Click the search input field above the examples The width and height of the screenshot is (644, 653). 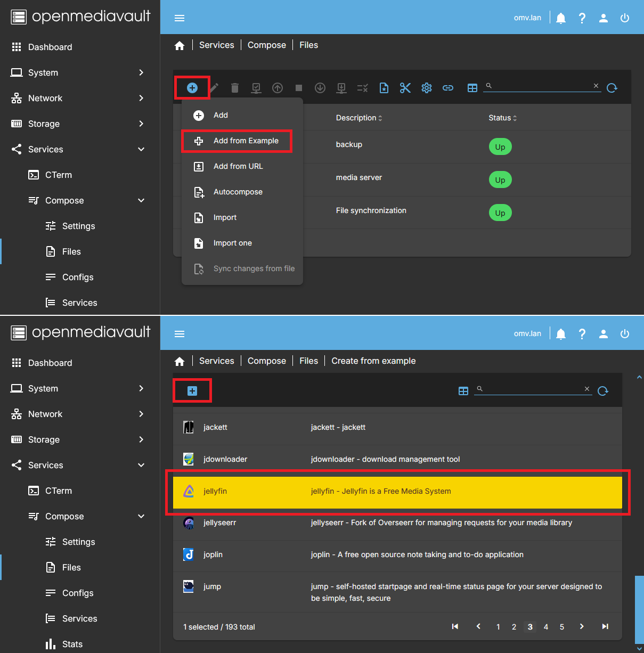pos(533,389)
